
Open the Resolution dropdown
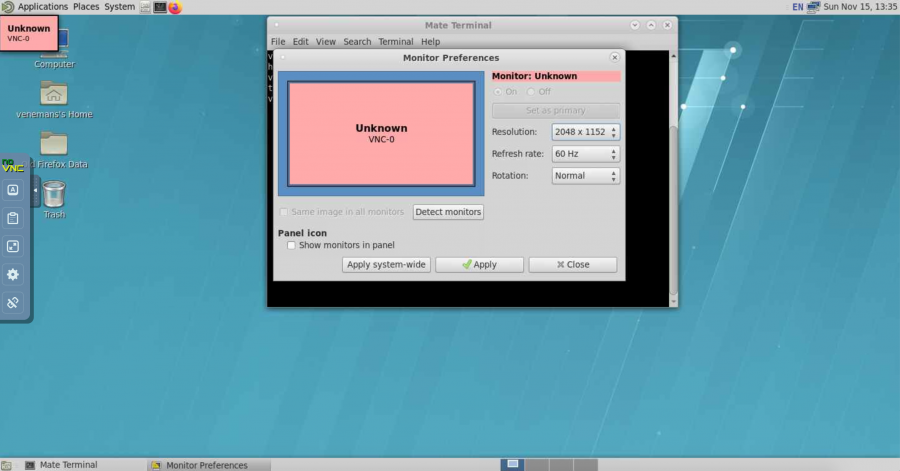[586, 132]
